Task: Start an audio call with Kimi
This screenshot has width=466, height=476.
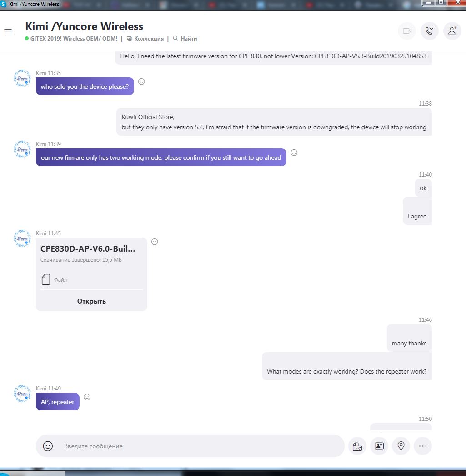Action: click(429, 31)
